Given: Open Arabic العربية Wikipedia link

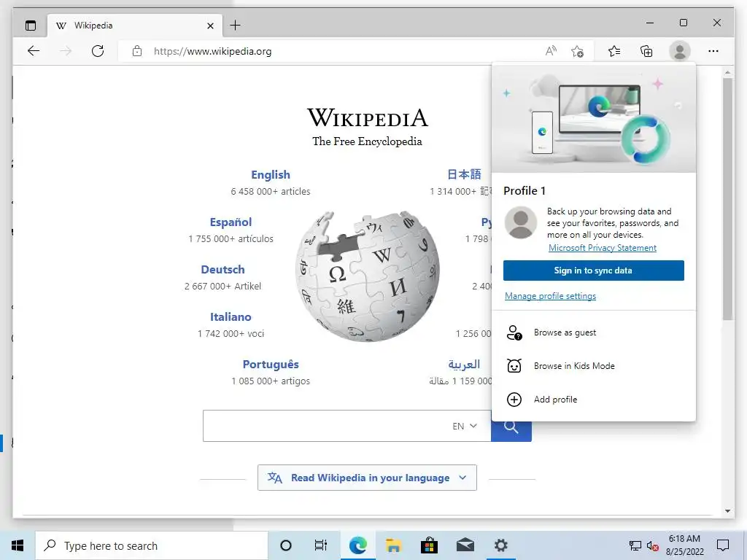Looking at the screenshot, I should 464,365.
